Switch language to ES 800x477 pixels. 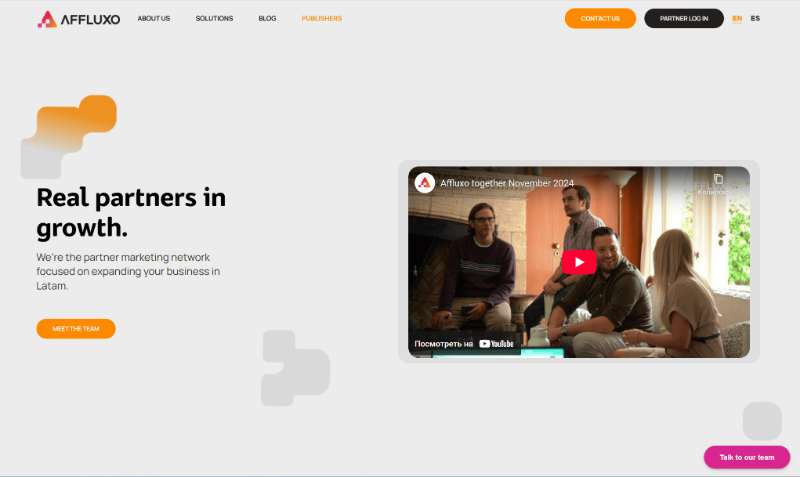755,18
